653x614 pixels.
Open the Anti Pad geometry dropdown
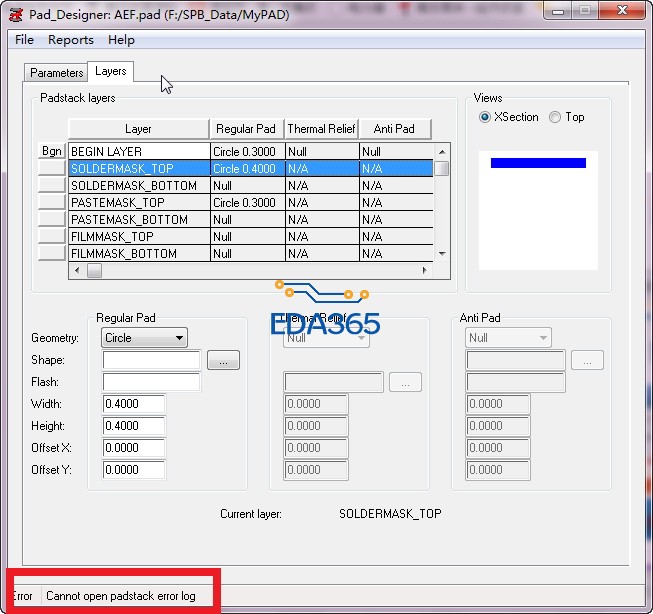pos(508,338)
